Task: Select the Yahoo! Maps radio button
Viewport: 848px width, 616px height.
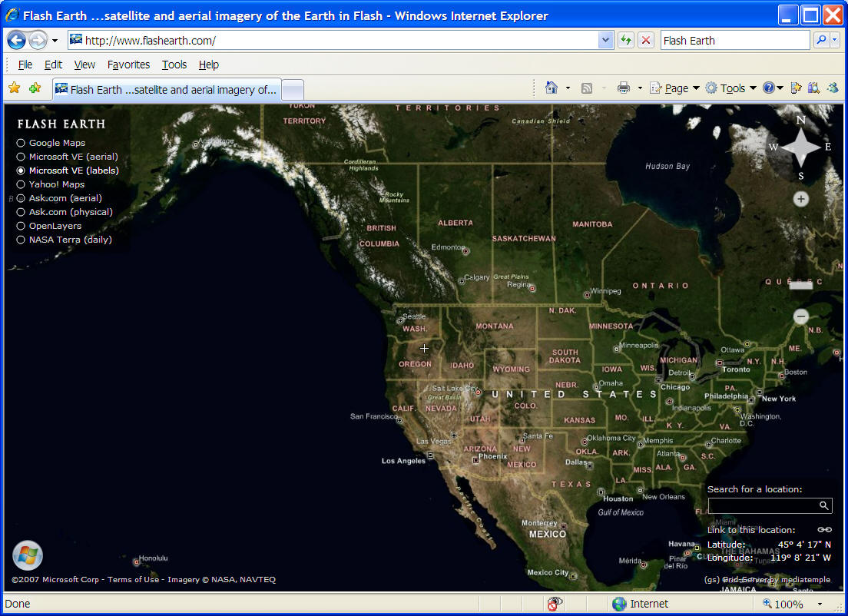Action: pyautogui.click(x=21, y=184)
